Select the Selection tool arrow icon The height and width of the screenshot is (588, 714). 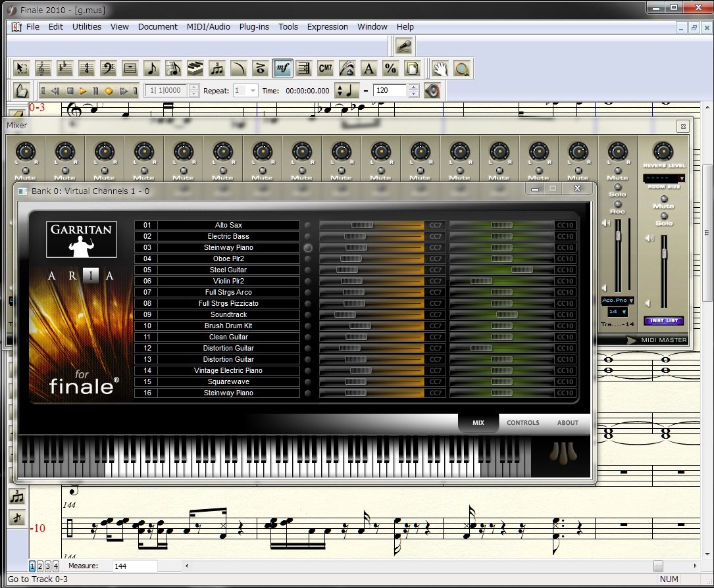[x=22, y=68]
